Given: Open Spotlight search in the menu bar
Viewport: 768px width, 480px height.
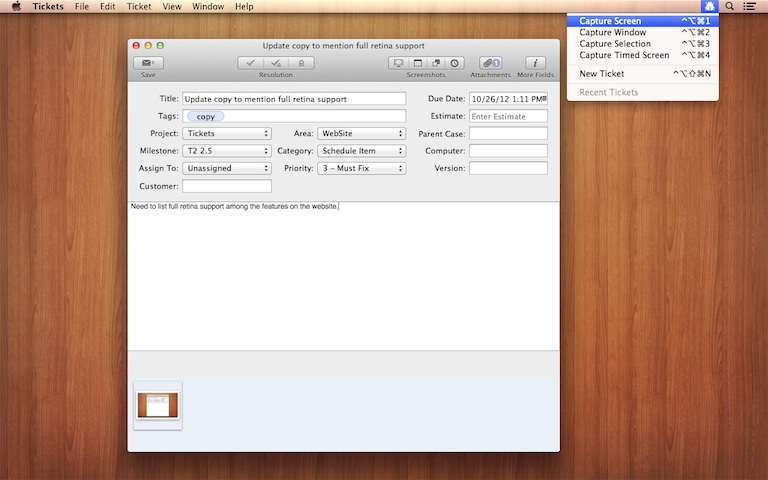Looking at the screenshot, I should pos(730,6).
